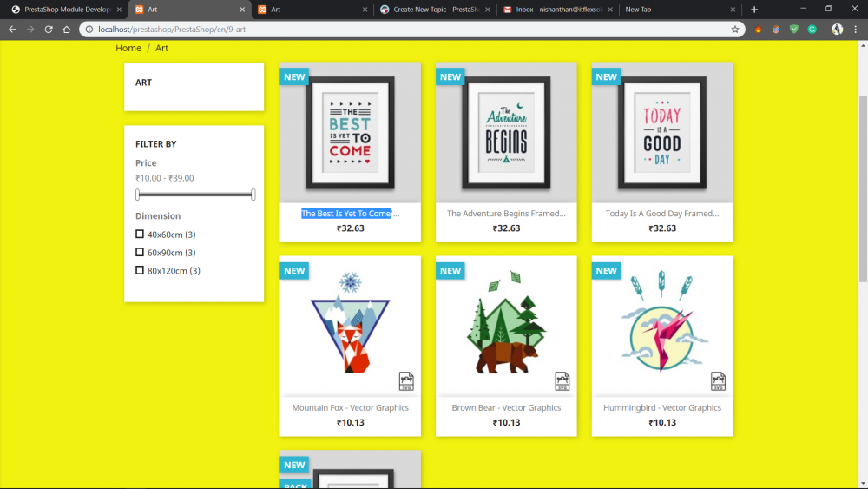Click the right handle of the price slider
The width and height of the screenshot is (868, 489).
[253, 195]
